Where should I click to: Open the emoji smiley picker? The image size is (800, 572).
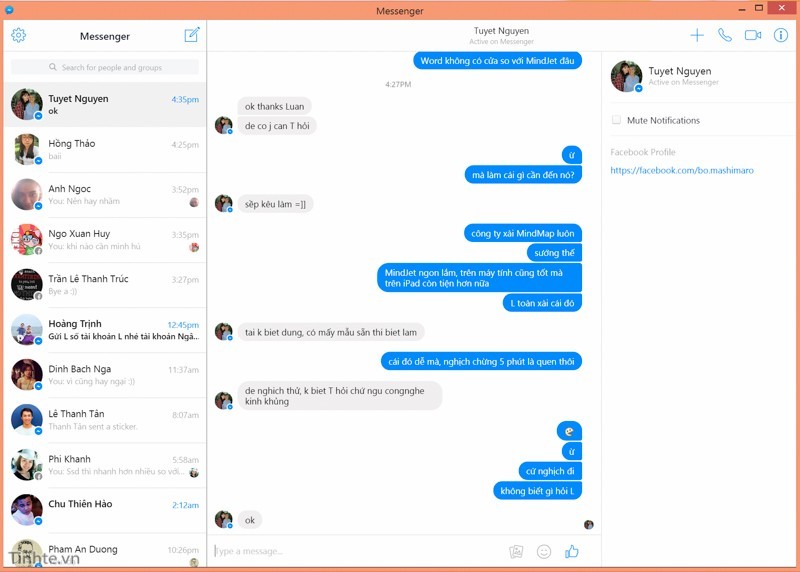[x=544, y=552]
